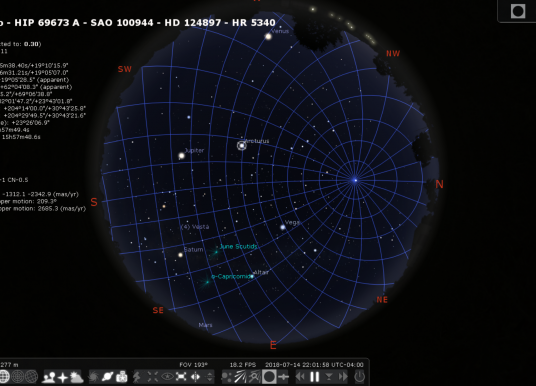Viewport: 536px width, 386px height.
Task: Center on the selected object
Action: (153, 377)
